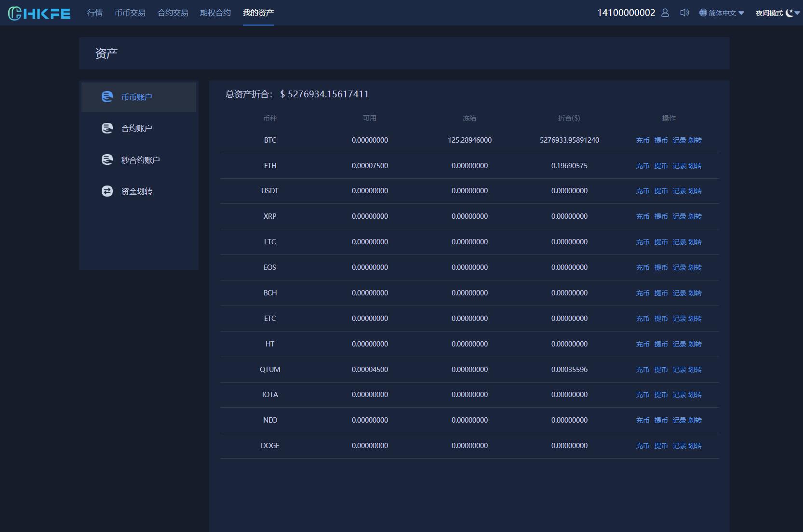This screenshot has height=532, width=803.
Task: Click 记录 in the BTC row
Action: (x=679, y=140)
